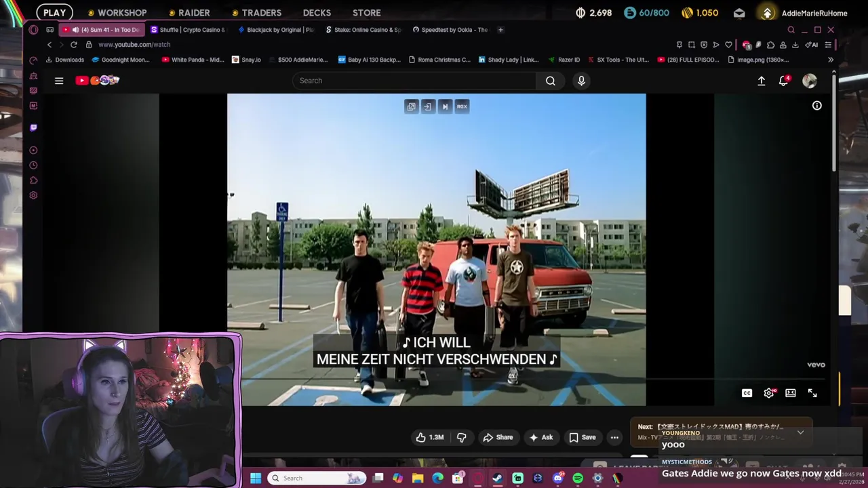
Task: Open RAIDER menu in game window
Action: click(189, 13)
